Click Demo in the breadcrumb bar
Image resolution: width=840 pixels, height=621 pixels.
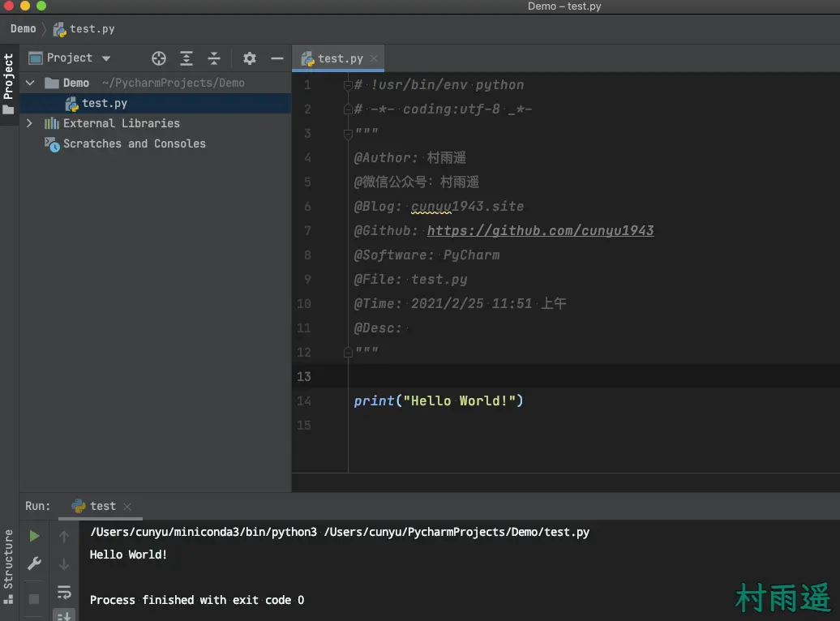click(x=23, y=28)
